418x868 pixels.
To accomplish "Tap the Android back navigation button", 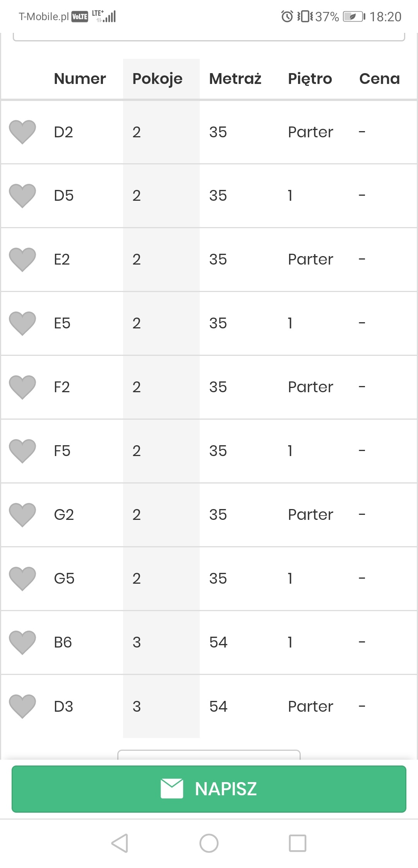I will point(120,843).
